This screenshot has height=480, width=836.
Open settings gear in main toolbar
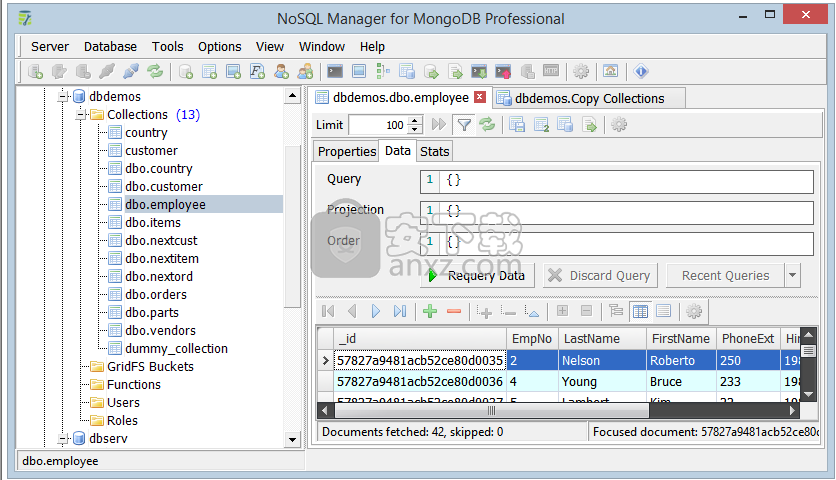click(581, 71)
